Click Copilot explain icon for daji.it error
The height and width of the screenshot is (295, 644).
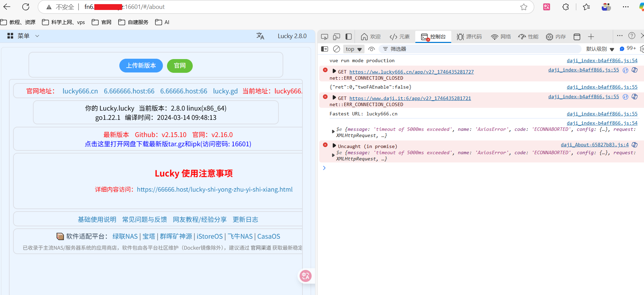pyautogui.click(x=635, y=97)
